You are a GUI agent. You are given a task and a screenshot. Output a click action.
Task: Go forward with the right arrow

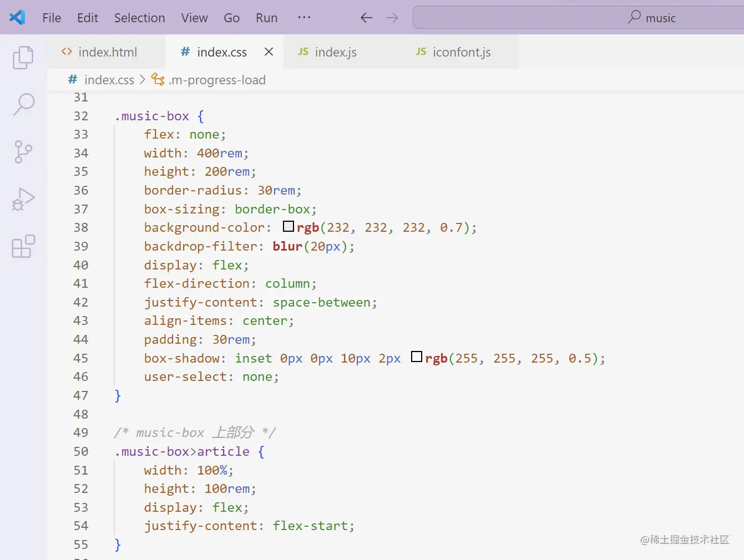tap(392, 18)
